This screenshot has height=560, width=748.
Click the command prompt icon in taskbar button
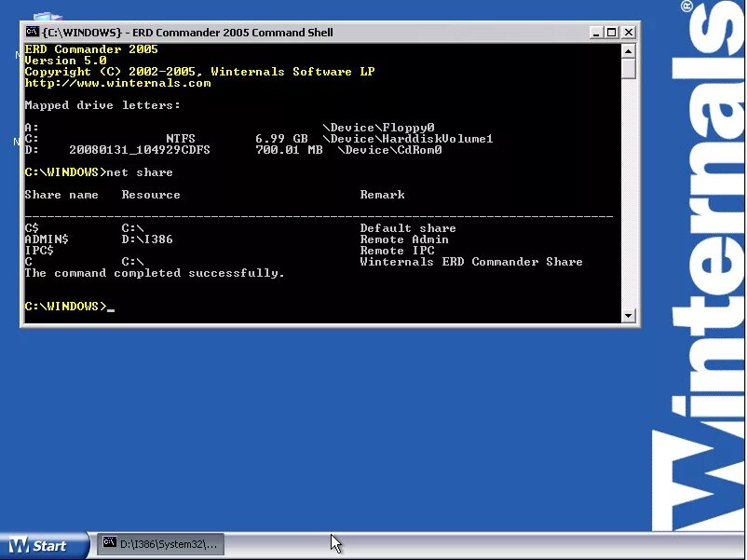point(109,542)
